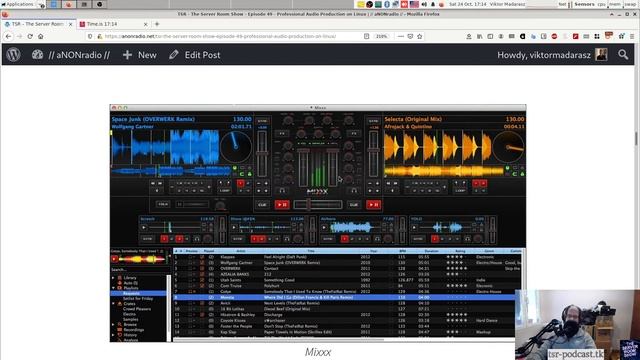
Task: Select Recordings in the Mixxx sidebar
Action: tap(133, 329)
